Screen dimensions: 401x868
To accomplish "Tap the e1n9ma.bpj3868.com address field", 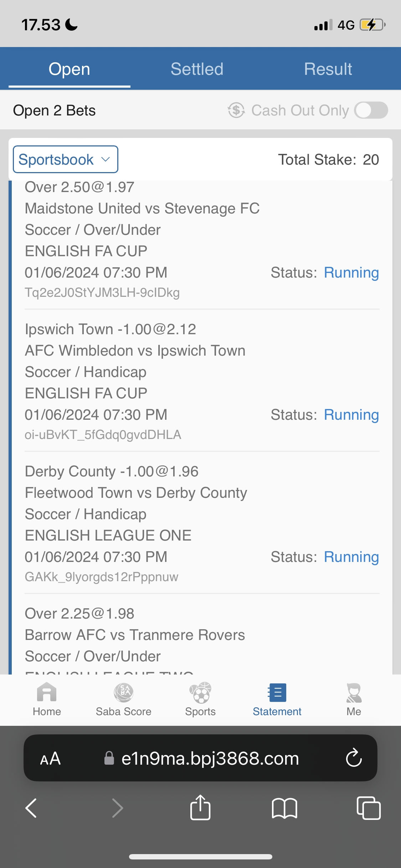I will 210,758.
